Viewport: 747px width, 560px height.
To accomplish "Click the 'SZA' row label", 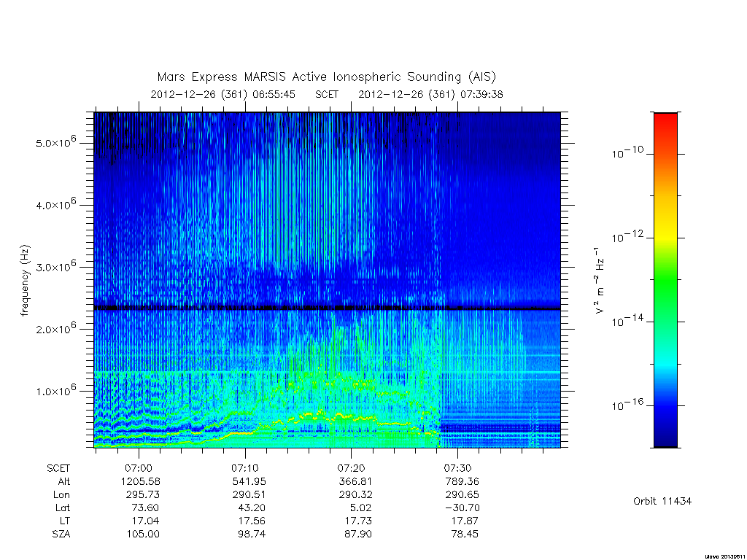I will (61, 534).
